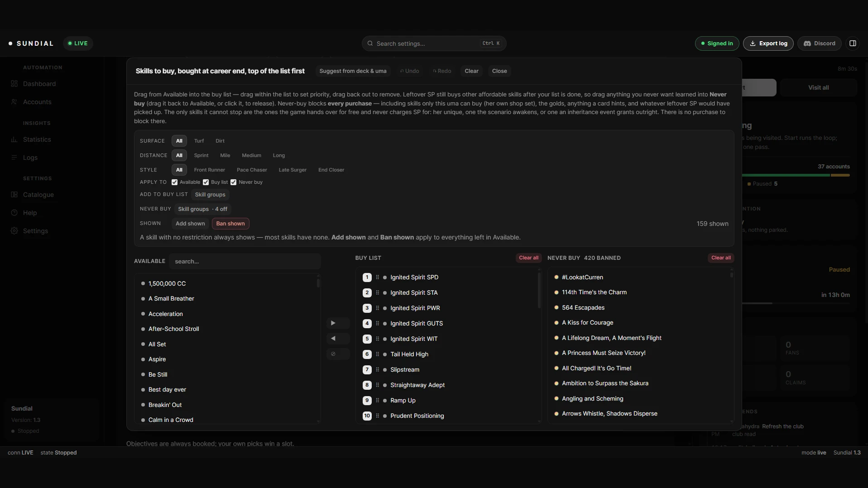Select Dirt surface filter
This screenshot has height=488, width=868.
click(220, 141)
